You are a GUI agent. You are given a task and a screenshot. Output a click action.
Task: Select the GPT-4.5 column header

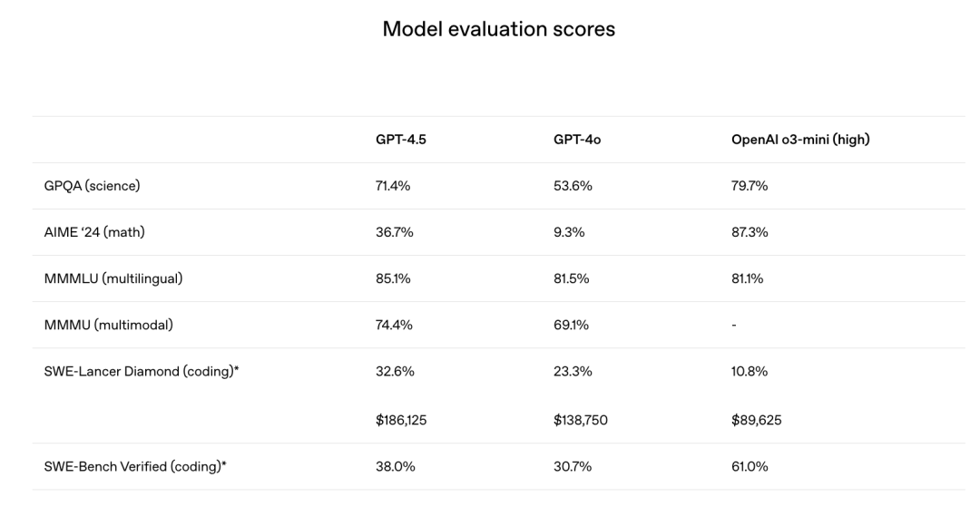click(x=401, y=140)
